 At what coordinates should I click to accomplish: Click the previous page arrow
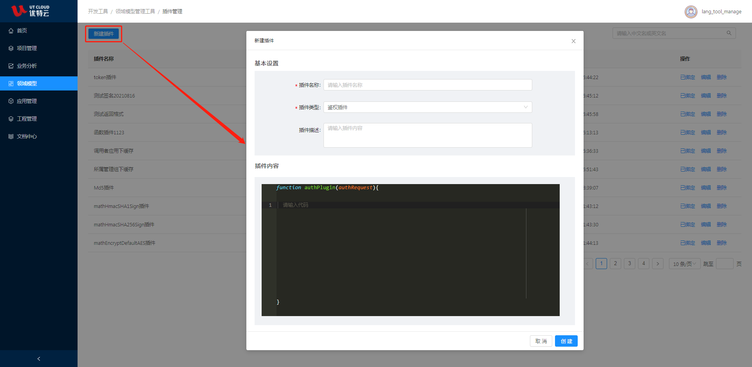(x=588, y=263)
